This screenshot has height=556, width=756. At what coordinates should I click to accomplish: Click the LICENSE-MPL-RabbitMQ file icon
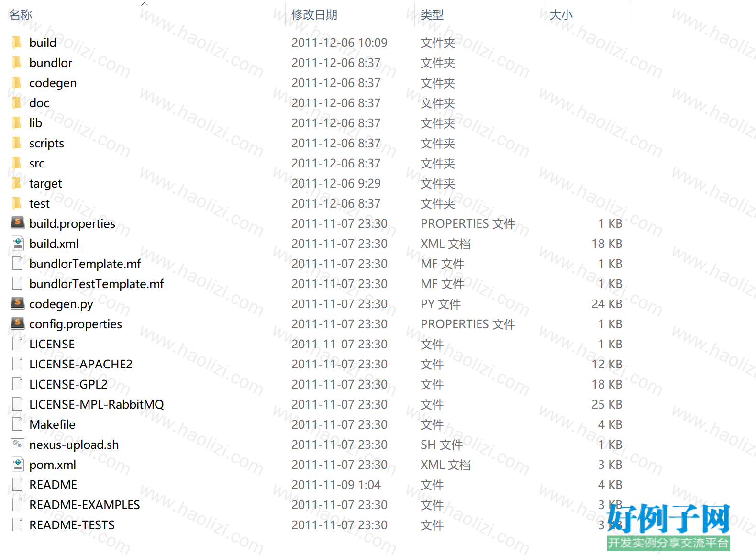click(x=18, y=404)
